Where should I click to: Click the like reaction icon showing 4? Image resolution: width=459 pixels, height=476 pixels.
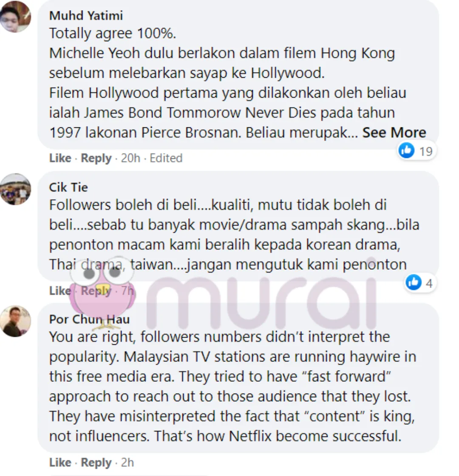click(414, 282)
